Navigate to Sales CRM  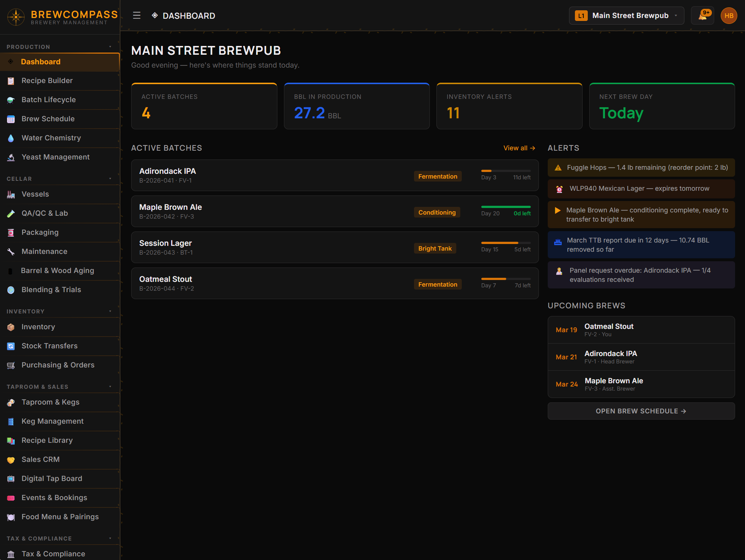click(60, 460)
